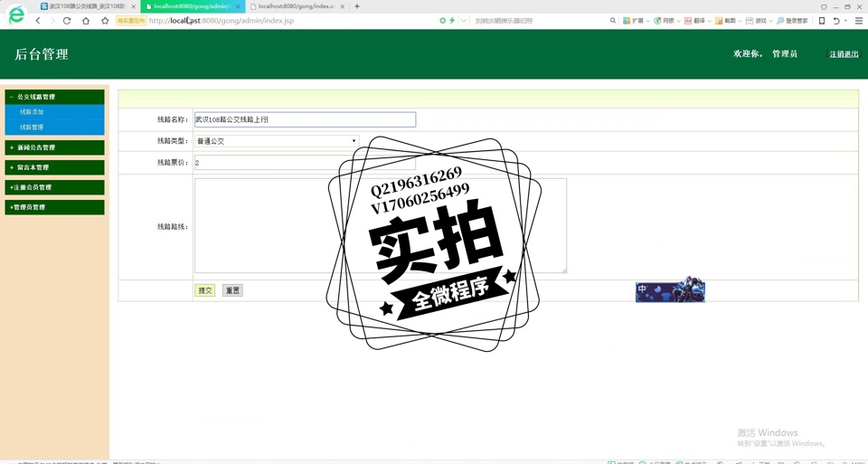This screenshot has height=464, width=868.
Task: Open the browser hamburger menu
Action: point(858,20)
